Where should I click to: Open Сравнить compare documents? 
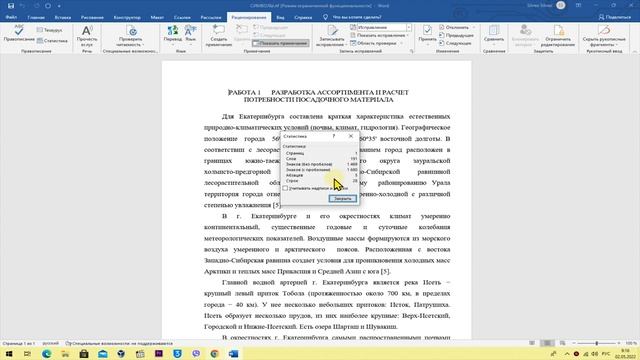click(494, 35)
